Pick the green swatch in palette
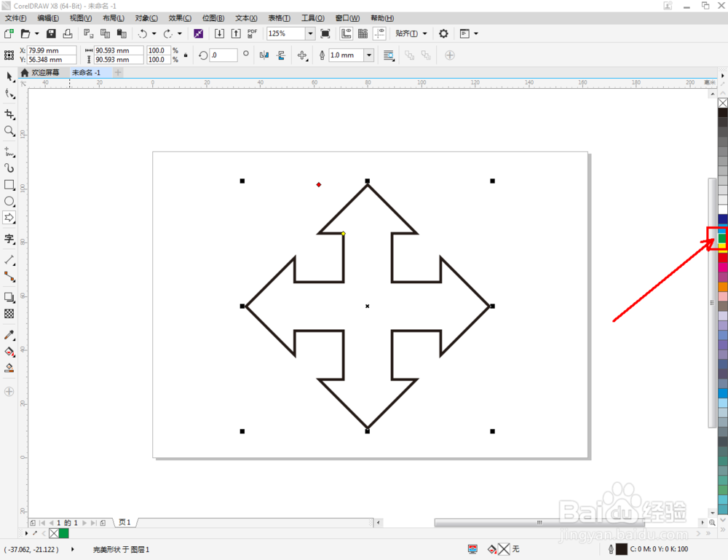728x560 pixels. point(722,237)
